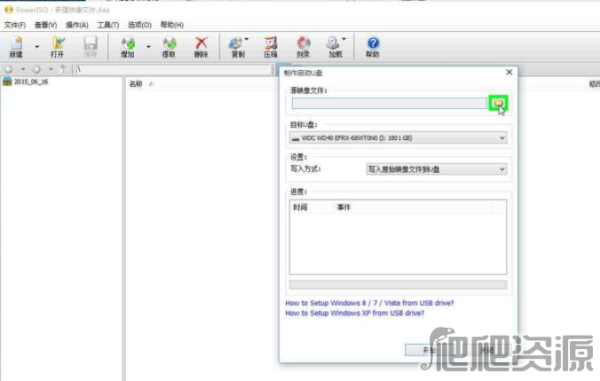Screen dimensions: 600x381
Task: Click the forward navigation arrow icon
Action: (36, 69)
